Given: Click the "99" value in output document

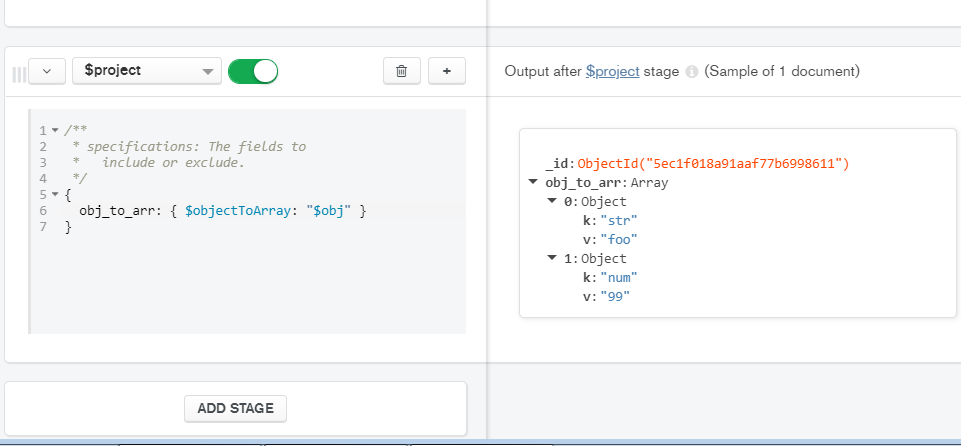Looking at the screenshot, I should point(615,297).
